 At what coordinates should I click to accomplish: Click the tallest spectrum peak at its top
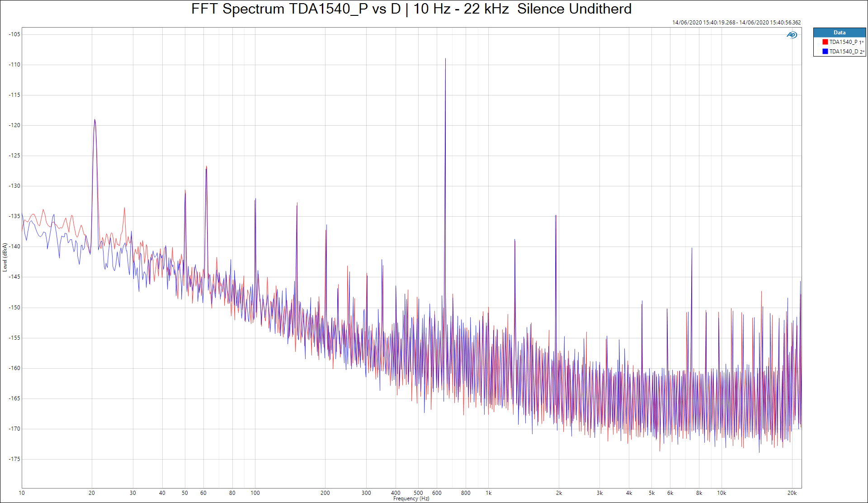tap(445, 59)
